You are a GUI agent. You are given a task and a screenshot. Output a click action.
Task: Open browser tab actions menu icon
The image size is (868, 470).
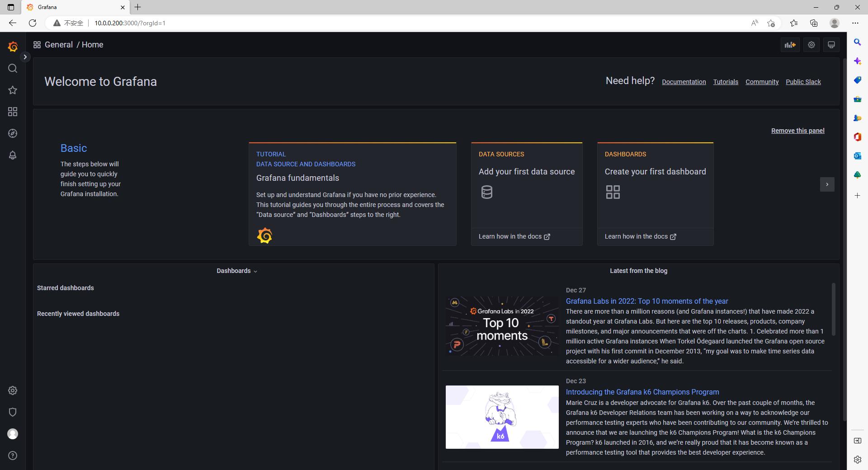(x=11, y=7)
